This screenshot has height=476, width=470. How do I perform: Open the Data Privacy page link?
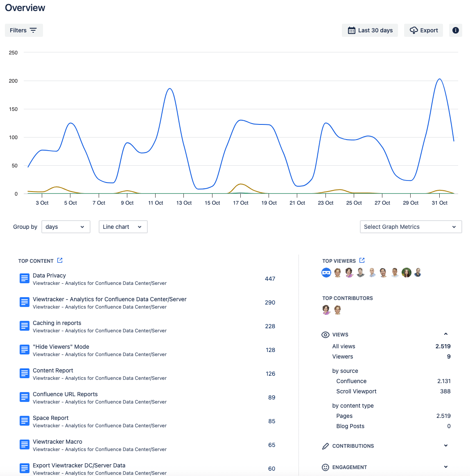pos(49,275)
